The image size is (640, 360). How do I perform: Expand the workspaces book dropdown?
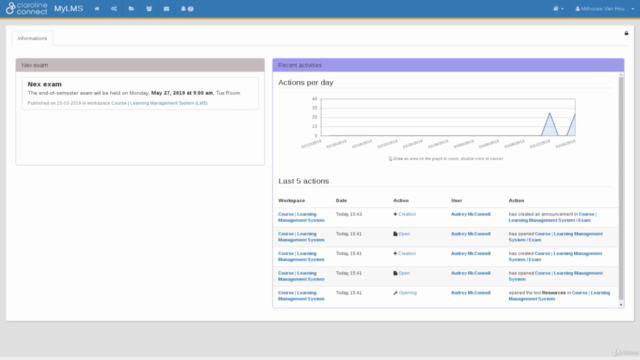[558, 9]
